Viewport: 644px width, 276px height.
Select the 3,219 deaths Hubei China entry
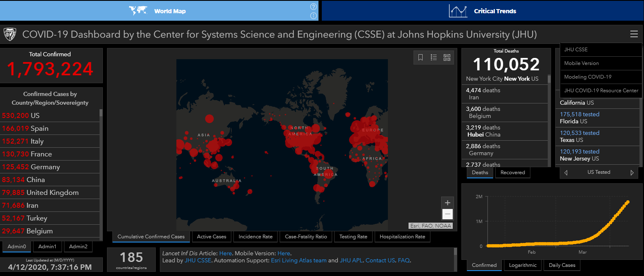tap(504, 131)
